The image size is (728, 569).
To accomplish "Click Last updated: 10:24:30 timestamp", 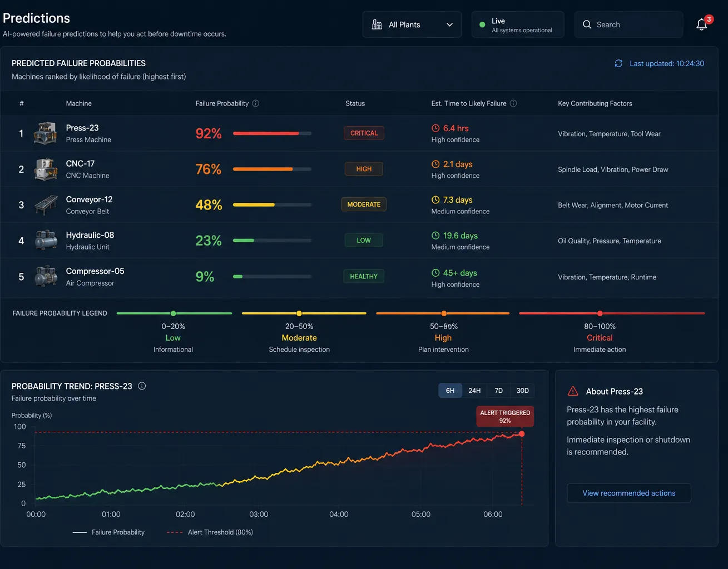I will [x=667, y=63].
